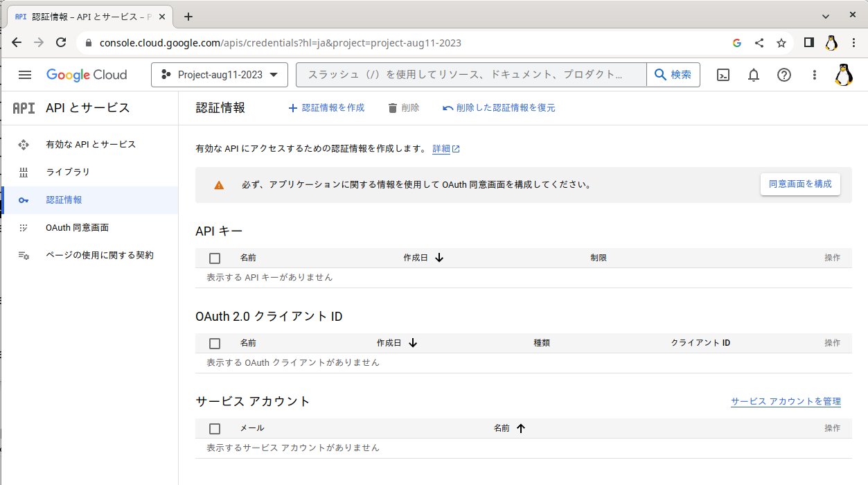The width and height of the screenshot is (868, 485).
Task: Bookmark this page with the star icon
Action: coord(781,43)
